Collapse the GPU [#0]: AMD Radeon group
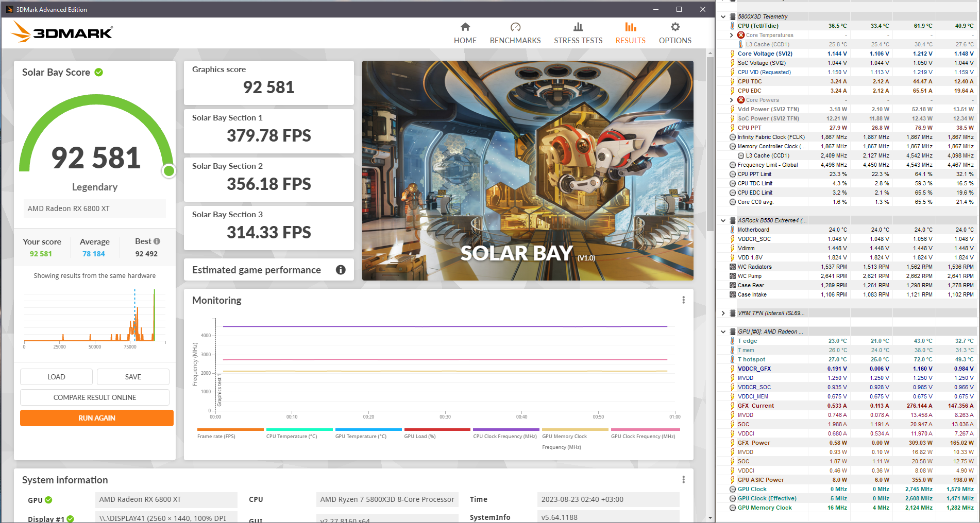 tap(723, 332)
